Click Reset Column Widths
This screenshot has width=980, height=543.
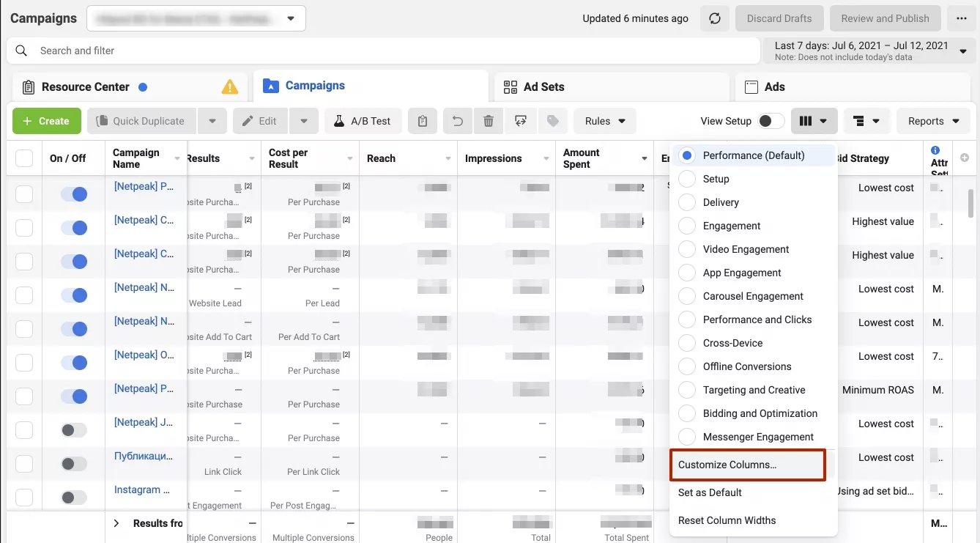(x=754, y=520)
